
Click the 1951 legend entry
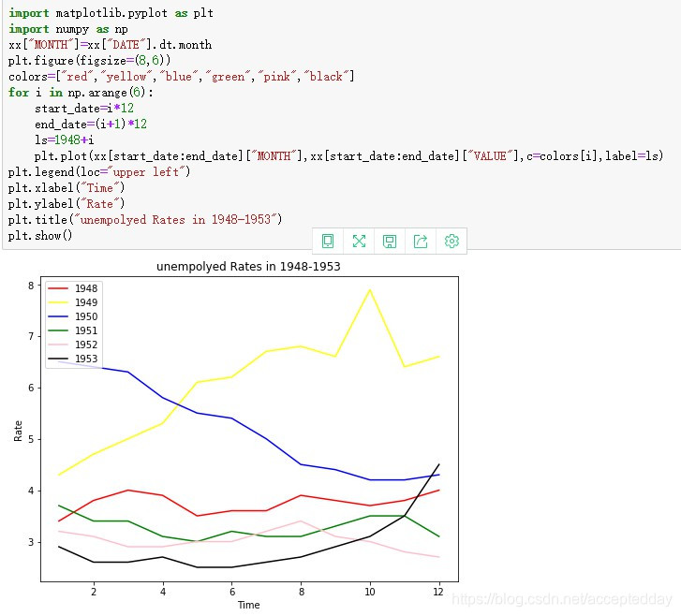[72, 330]
